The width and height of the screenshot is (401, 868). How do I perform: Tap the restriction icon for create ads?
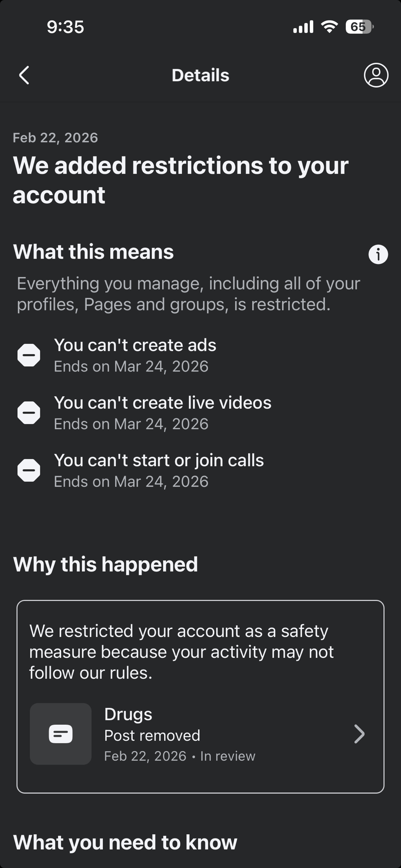[x=29, y=355]
